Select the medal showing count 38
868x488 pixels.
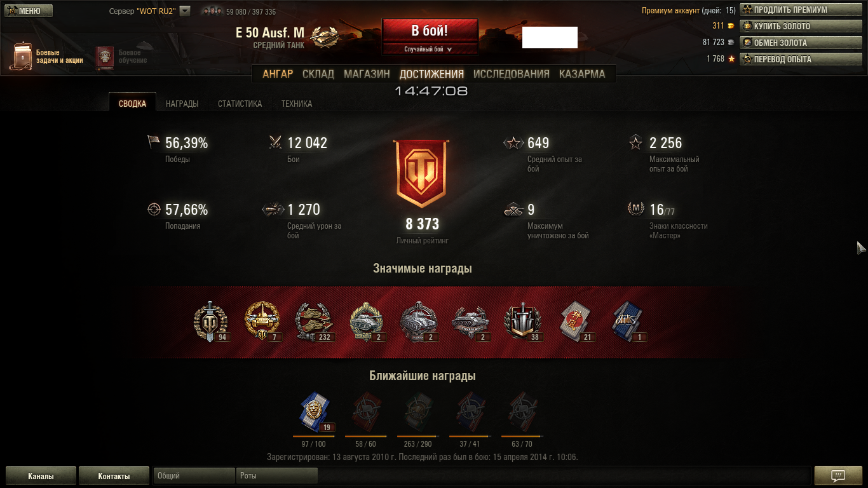(522, 322)
